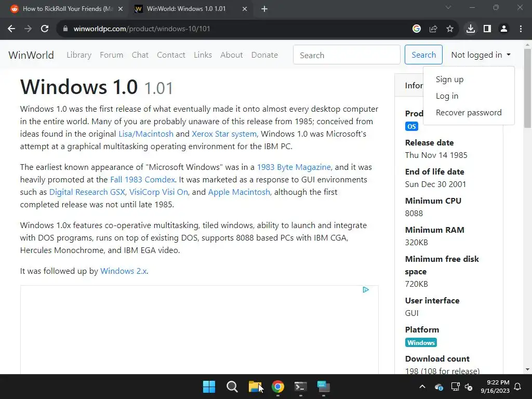Image resolution: width=532 pixels, height=399 pixels.
Task: Open the Chrome downloads icon
Action: [x=471, y=29]
